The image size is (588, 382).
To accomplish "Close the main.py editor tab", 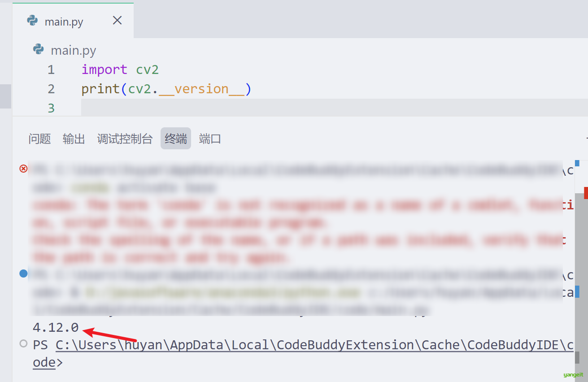I will point(117,21).
